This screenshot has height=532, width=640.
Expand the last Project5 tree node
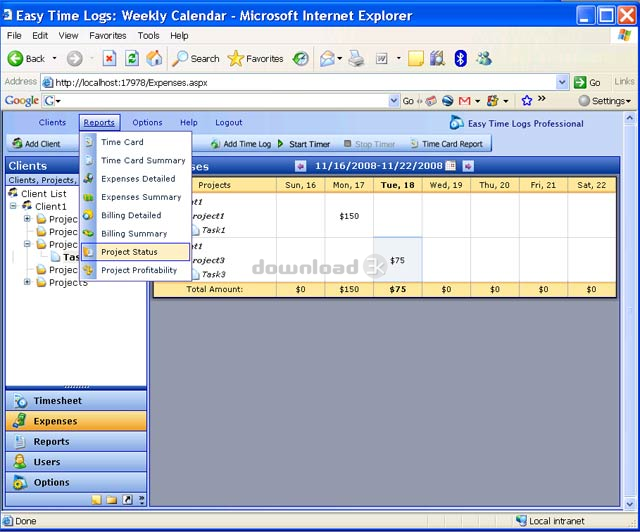(x=27, y=282)
